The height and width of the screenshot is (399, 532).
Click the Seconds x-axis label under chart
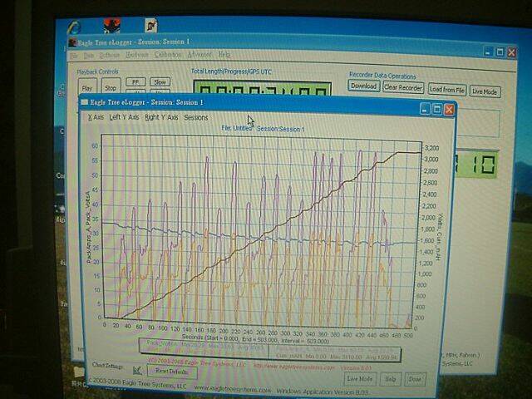point(255,340)
